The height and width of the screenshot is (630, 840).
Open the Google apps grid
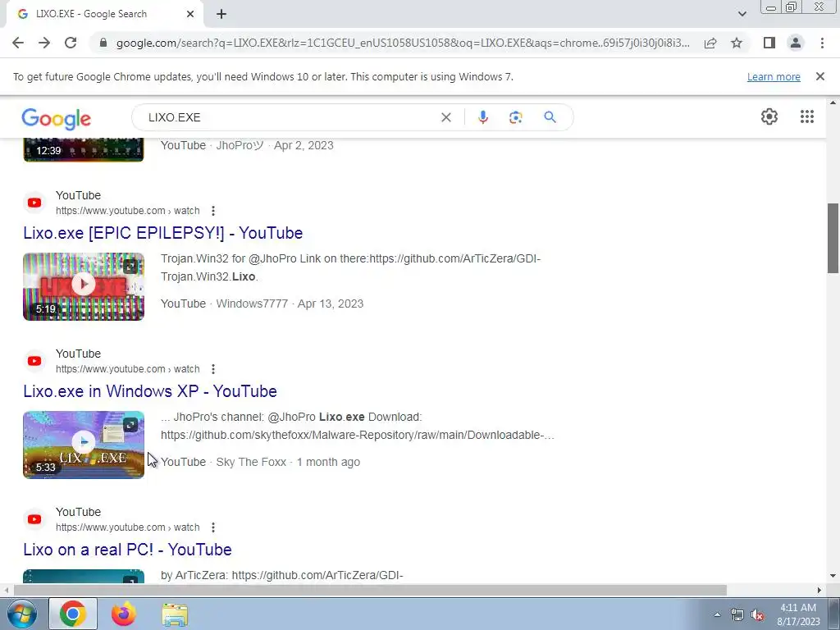(807, 116)
